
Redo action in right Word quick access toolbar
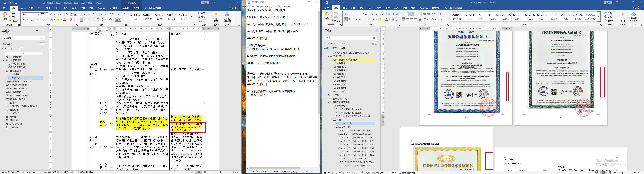338,3
